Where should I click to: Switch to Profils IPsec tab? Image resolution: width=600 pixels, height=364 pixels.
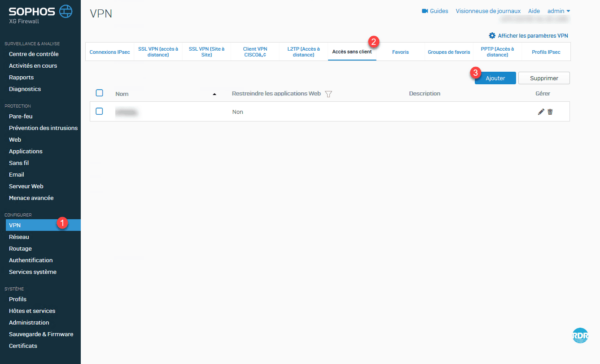(x=546, y=52)
